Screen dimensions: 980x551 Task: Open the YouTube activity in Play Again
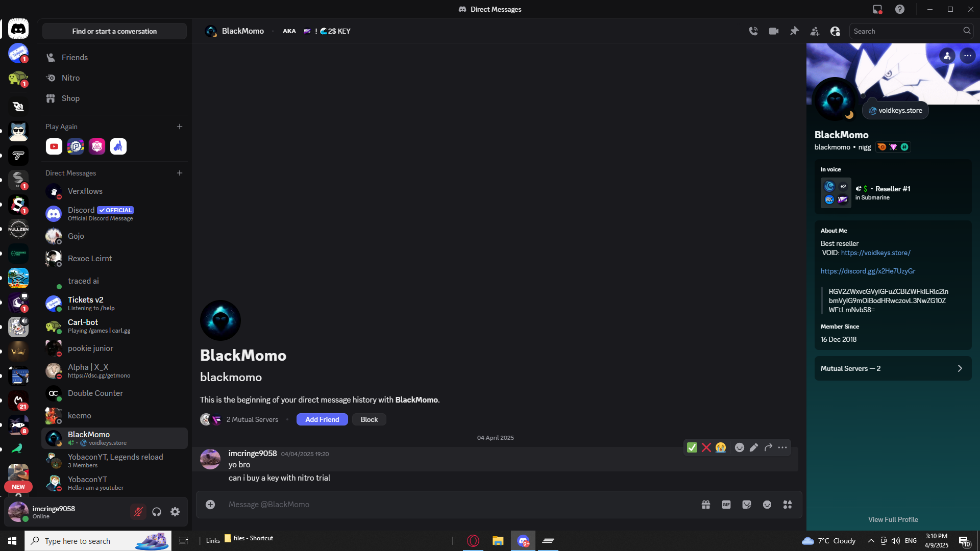click(54, 146)
